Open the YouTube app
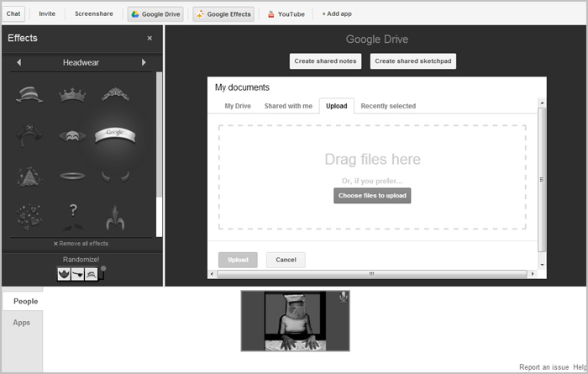Viewport: 588px width, 374px height. coord(286,14)
